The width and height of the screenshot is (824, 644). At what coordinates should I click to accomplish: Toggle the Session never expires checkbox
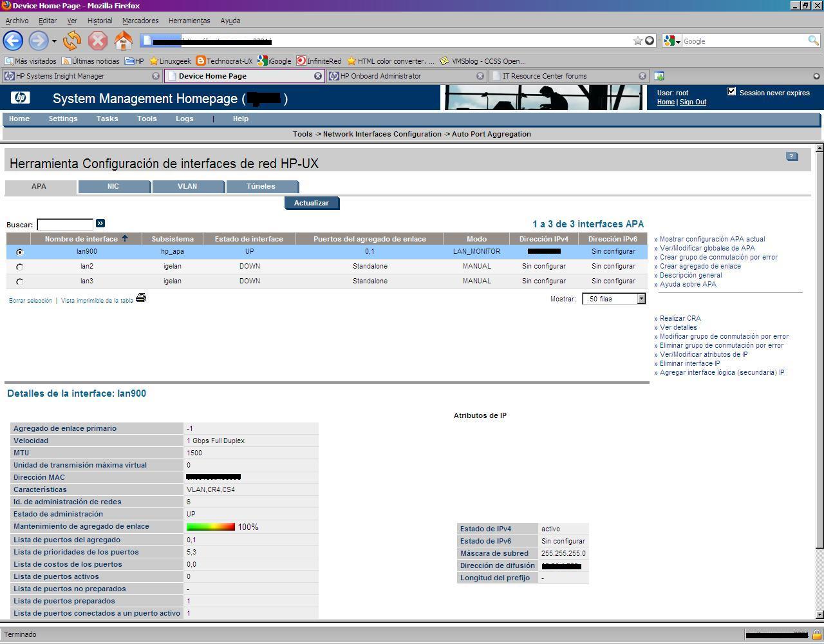tap(732, 92)
